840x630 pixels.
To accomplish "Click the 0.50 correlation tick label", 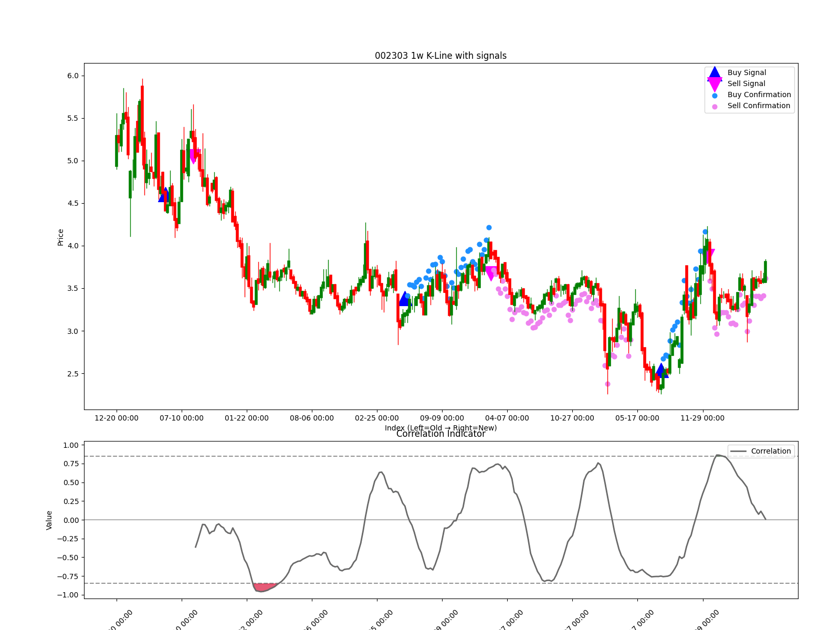I will point(71,483).
